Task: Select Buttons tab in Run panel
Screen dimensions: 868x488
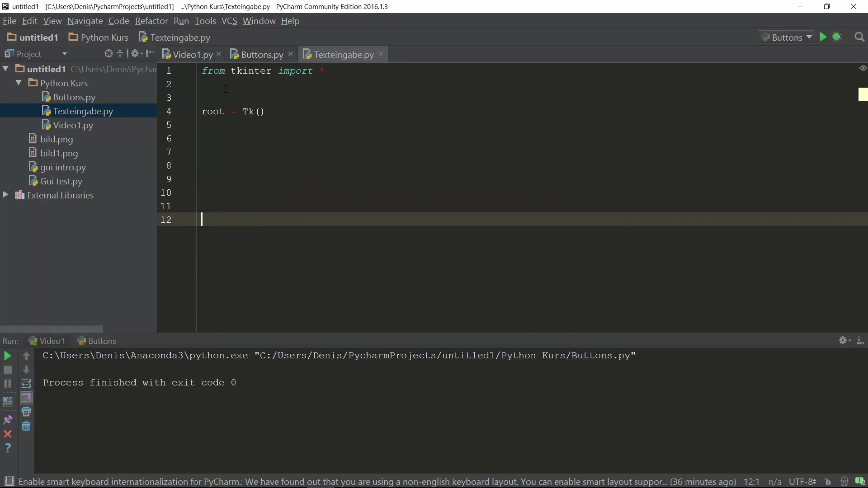Action: (97, 341)
